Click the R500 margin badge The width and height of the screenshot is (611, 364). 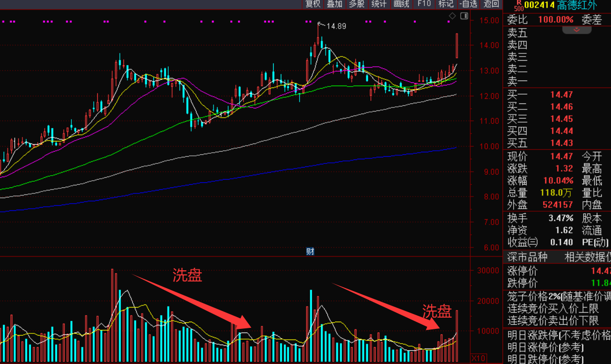(x=518, y=6)
